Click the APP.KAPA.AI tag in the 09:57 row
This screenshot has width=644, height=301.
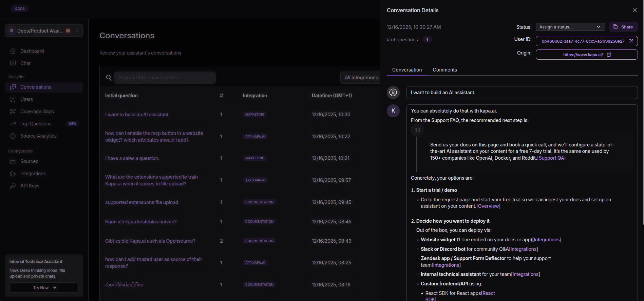click(x=255, y=180)
